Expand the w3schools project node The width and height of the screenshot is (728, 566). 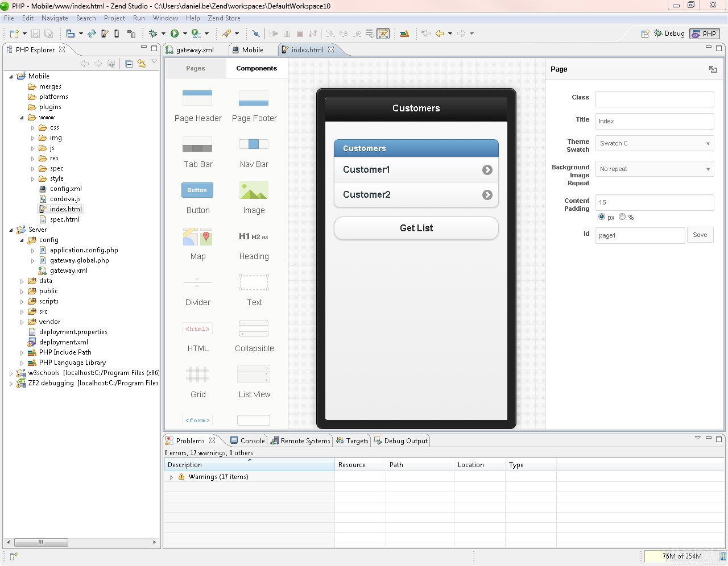tap(11, 373)
